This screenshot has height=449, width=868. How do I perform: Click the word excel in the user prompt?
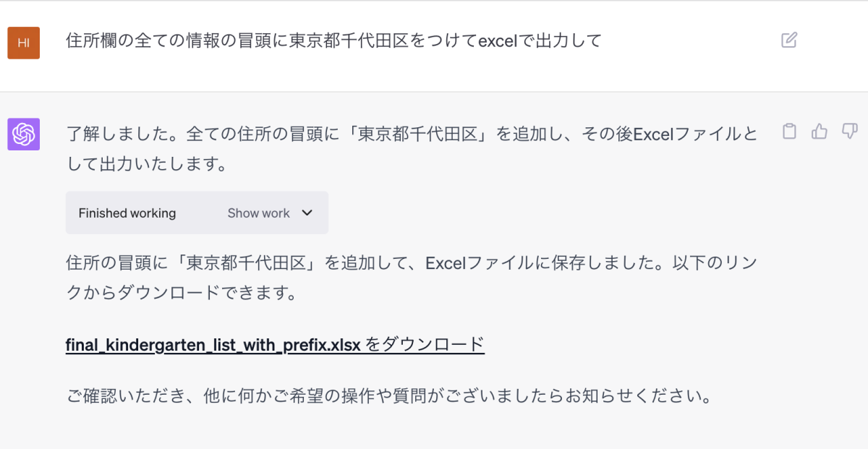(499, 40)
